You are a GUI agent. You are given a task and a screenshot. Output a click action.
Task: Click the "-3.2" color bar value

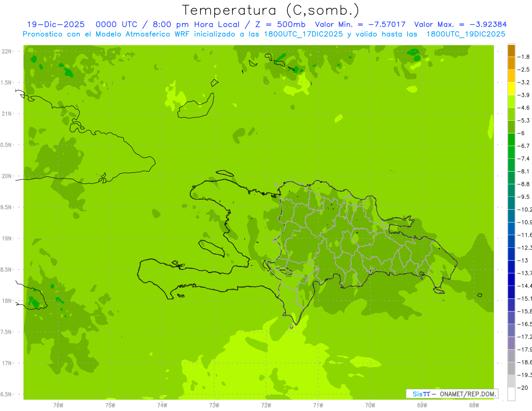pos(524,82)
